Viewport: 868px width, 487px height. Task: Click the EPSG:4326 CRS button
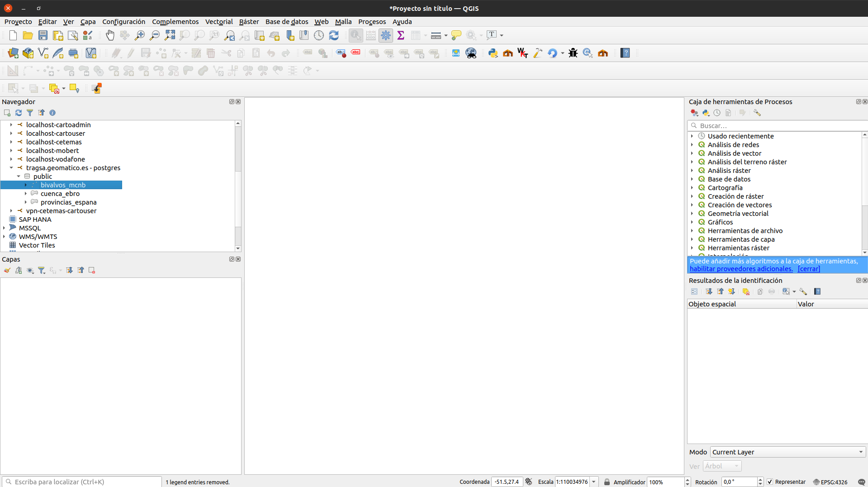(830, 482)
